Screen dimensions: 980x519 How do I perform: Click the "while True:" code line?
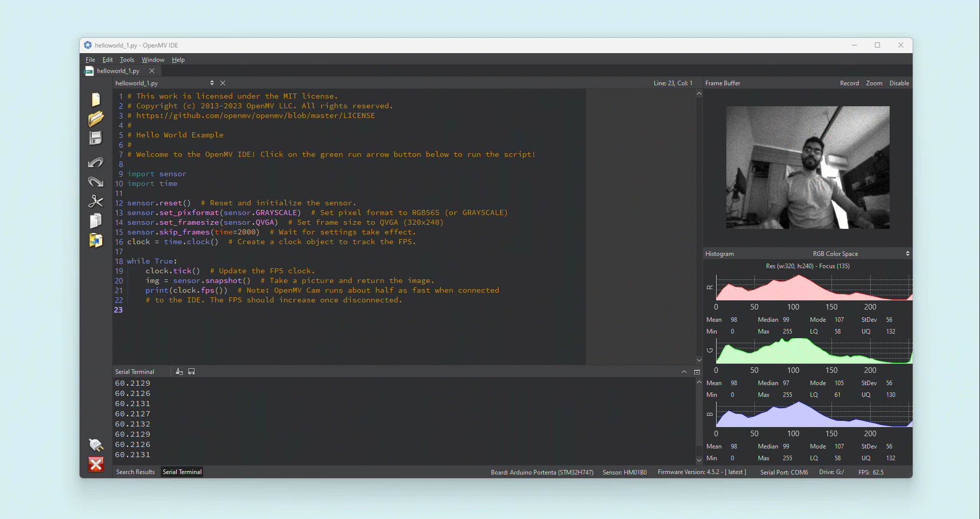(152, 262)
